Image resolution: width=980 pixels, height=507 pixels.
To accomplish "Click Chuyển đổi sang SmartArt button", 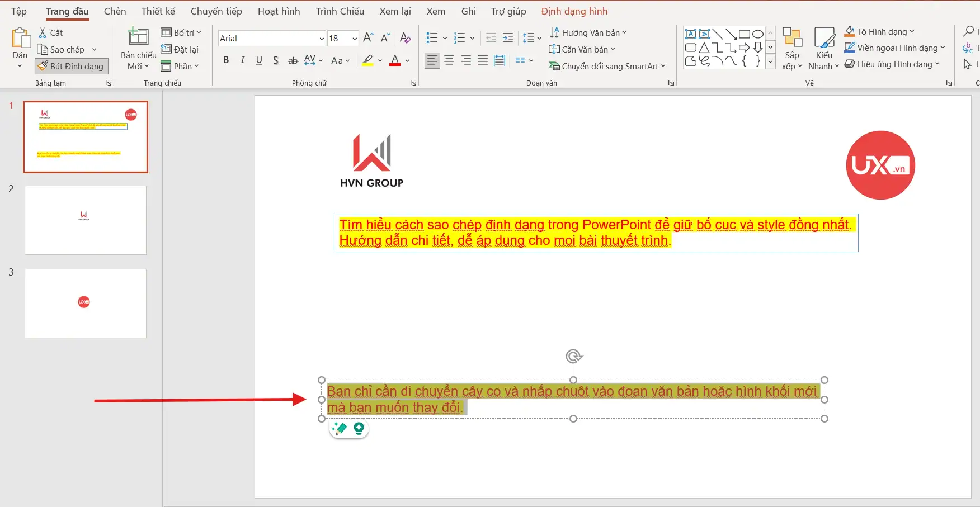I will (x=607, y=67).
